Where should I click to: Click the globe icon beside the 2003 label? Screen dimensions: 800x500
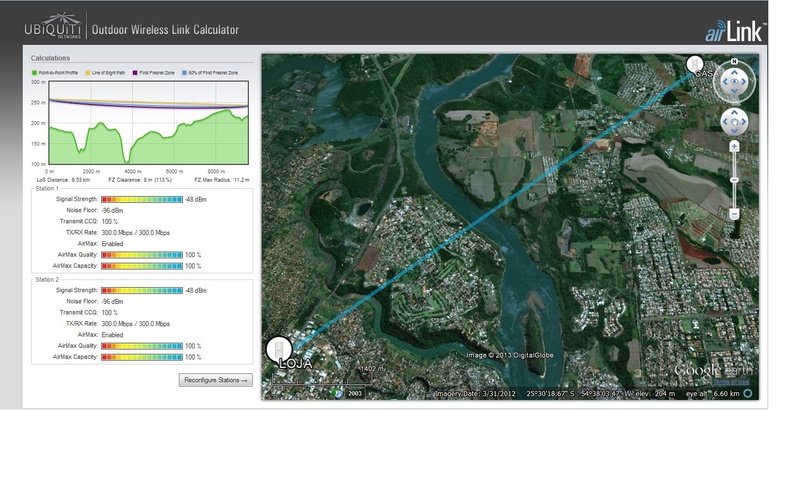[x=338, y=393]
